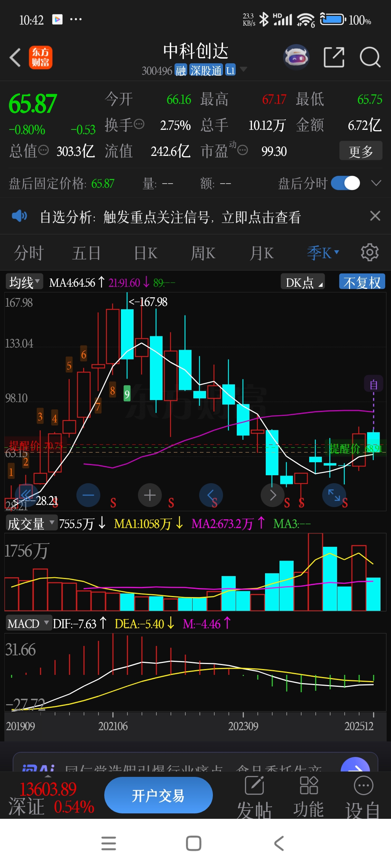Switch to the 日K tab
The height and width of the screenshot is (868, 391).
point(146,252)
